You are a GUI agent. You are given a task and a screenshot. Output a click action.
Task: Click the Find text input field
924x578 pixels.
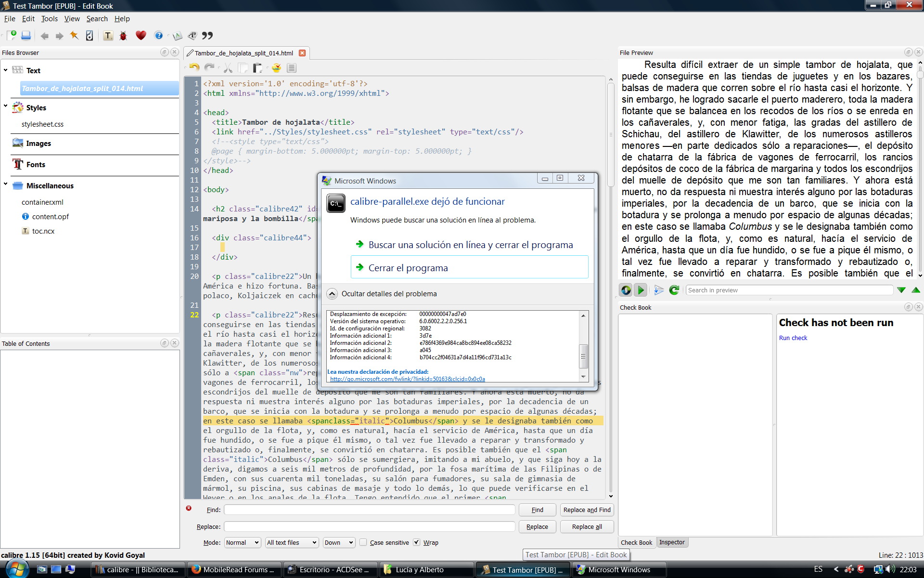[x=369, y=510]
